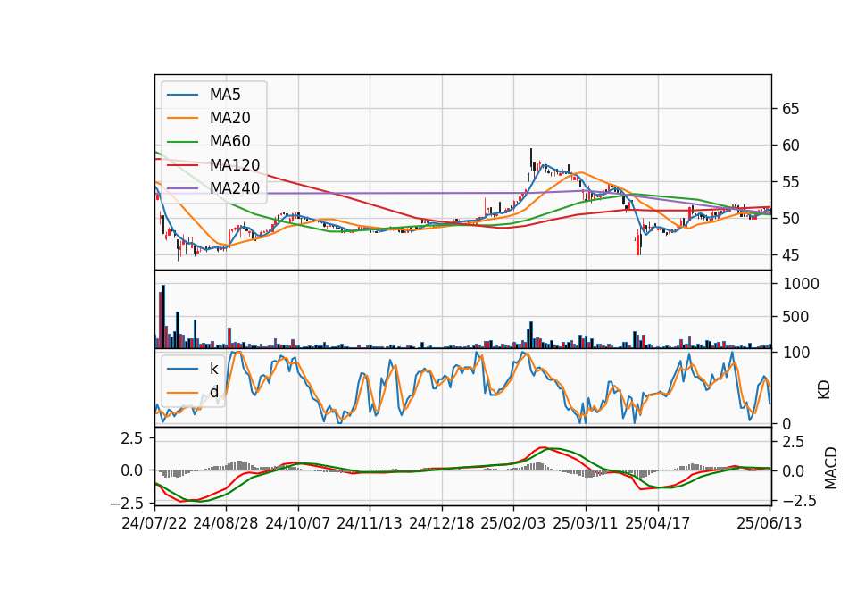This screenshot has width=857, height=616.
Task: Click the 45 price axis tick label
Action: click(x=790, y=255)
